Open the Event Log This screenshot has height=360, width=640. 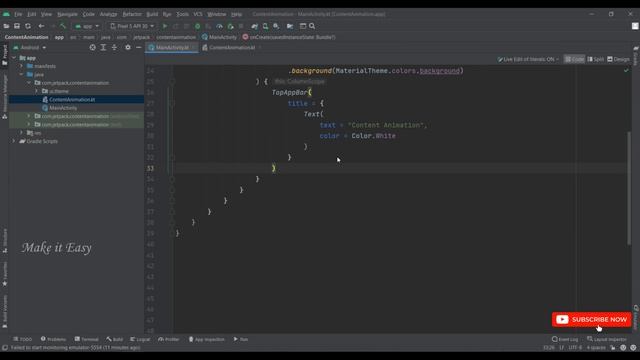(x=565, y=339)
